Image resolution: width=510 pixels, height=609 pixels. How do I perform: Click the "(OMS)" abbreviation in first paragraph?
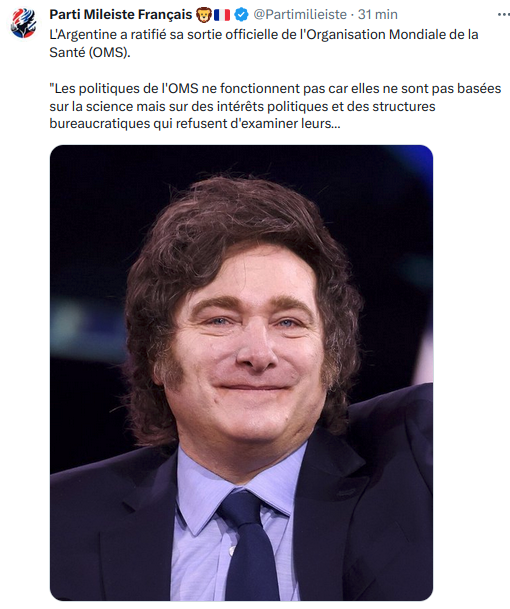(x=109, y=52)
